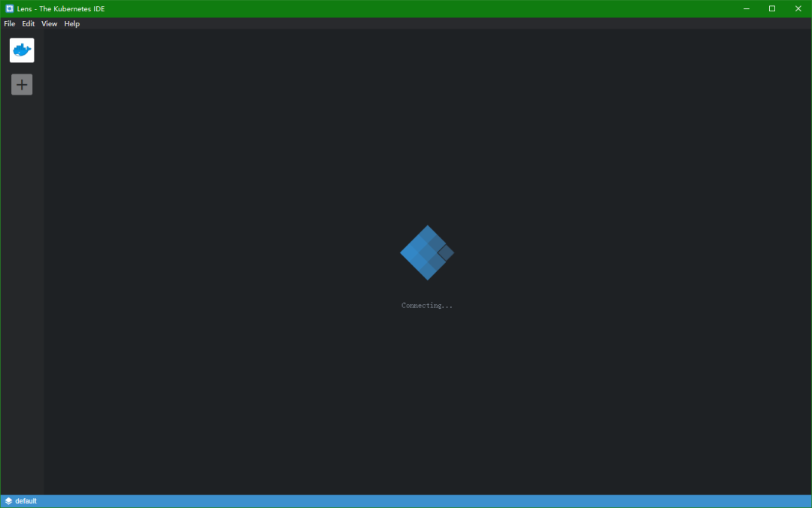Screen dimensions: 812x508
Task: Click the workspace layers icon in status bar
Action: point(8,501)
